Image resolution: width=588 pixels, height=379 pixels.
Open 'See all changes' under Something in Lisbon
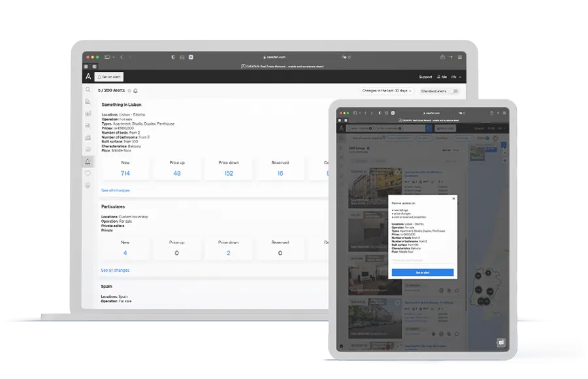click(x=116, y=191)
